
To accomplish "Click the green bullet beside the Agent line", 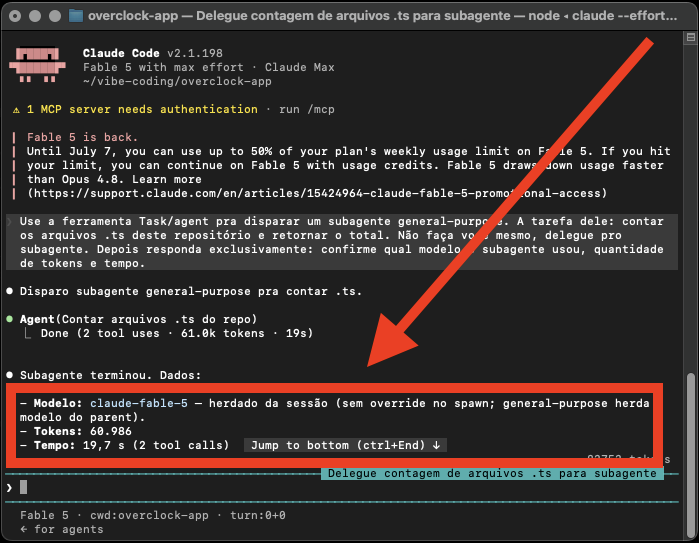I will (10, 319).
